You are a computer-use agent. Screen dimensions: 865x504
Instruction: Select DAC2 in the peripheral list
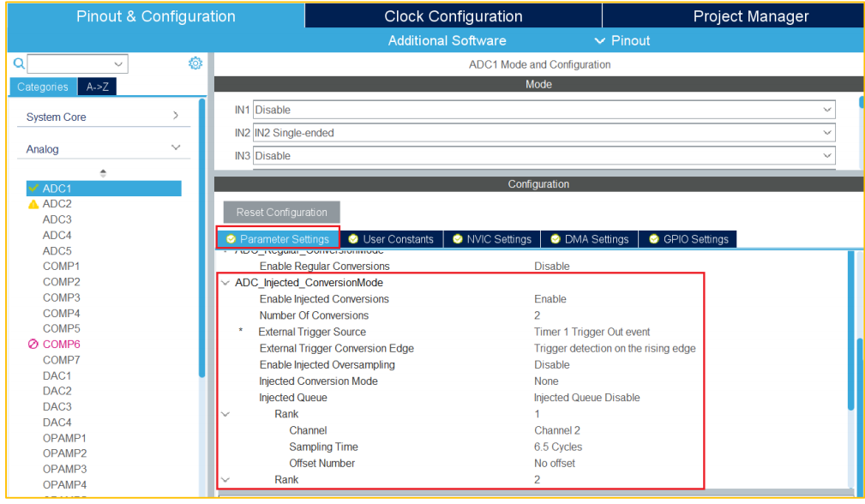coord(57,391)
